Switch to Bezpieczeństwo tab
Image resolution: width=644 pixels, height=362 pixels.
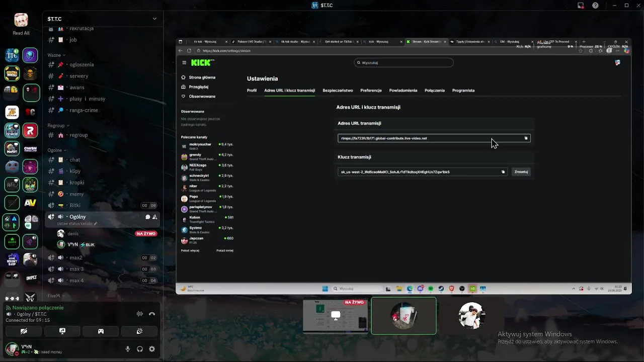pos(338,90)
